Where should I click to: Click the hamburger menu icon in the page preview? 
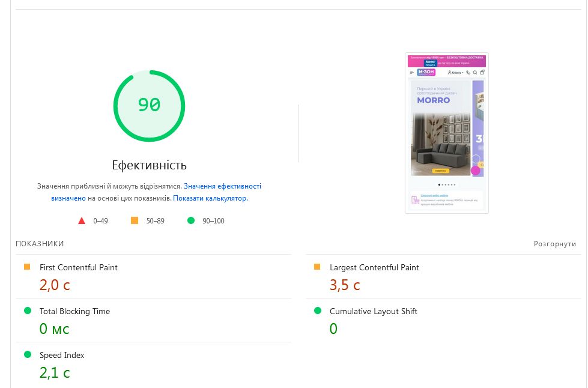[412, 72]
